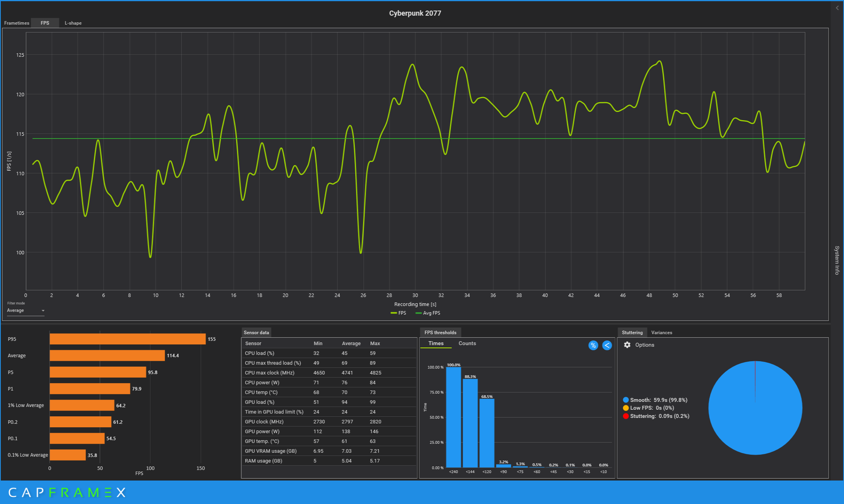The height and width of the screenshot is (504, 844).
Task: Switch to the Counts sub-tab
Action: [x=467, y=343]
